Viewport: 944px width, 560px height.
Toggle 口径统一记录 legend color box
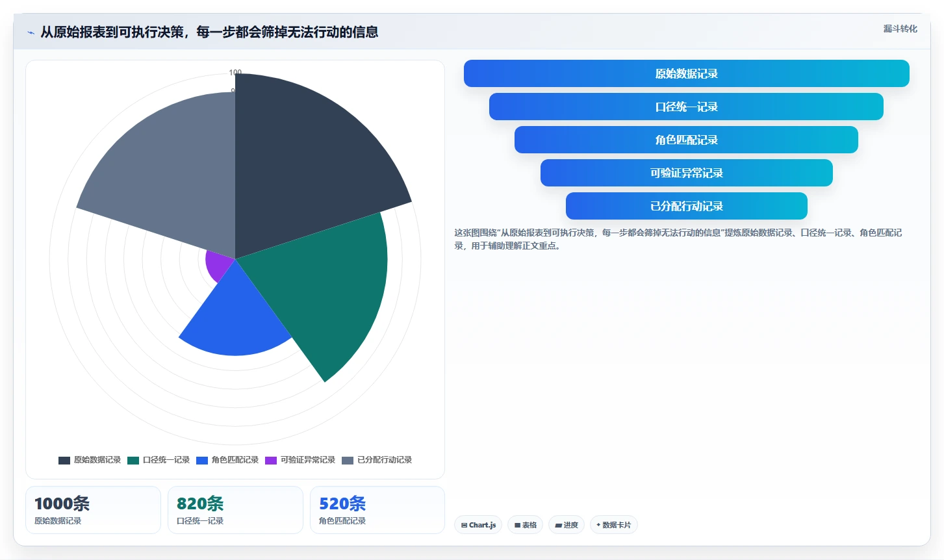pos(133,460)
